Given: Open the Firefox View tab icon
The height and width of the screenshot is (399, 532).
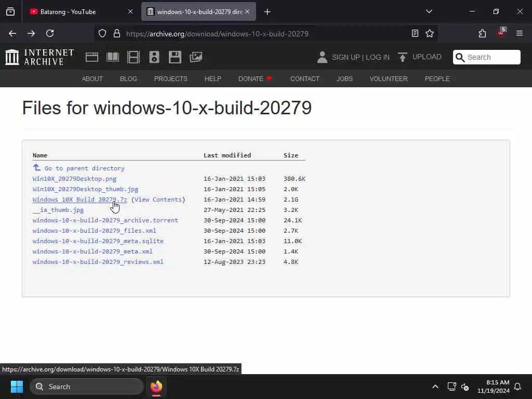Looking at the screenshot, I should (10, 11).
